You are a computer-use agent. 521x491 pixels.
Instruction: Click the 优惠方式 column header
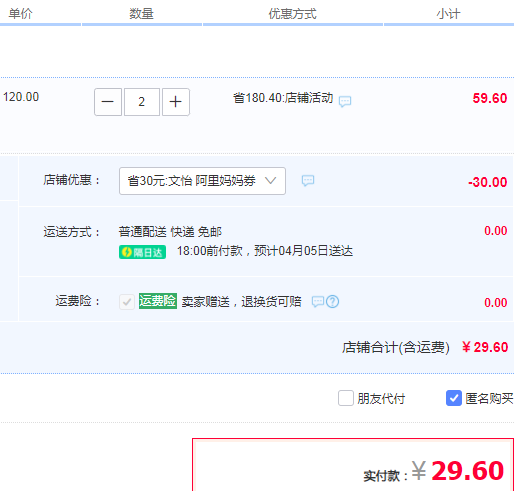293,14
